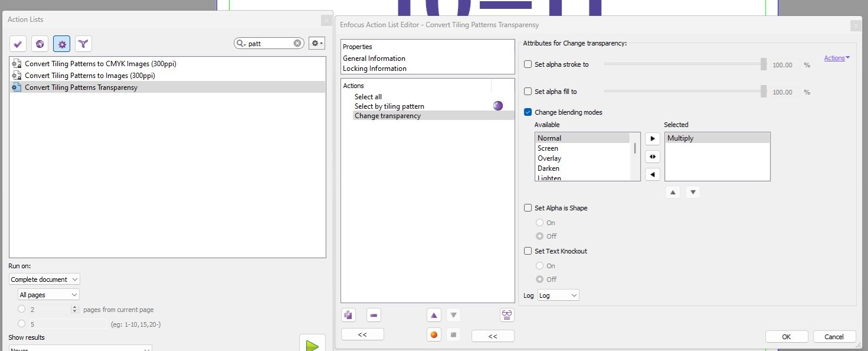Image resolution: width=868 pixels, height=351 pixels.
Task: Click the 'patt' search field
Action: [270, 43]
